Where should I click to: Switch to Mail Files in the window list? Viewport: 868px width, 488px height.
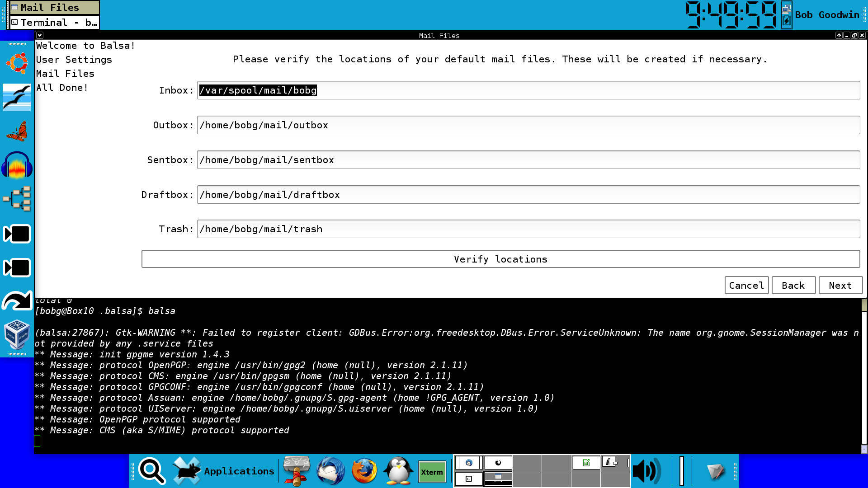(x=54, y=7)
